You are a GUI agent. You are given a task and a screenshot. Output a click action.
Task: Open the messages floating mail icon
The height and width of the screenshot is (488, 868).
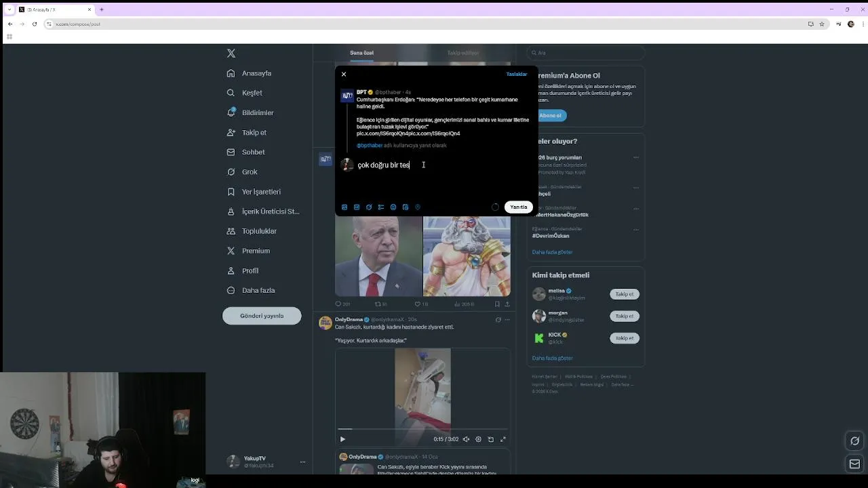point(855,464)
